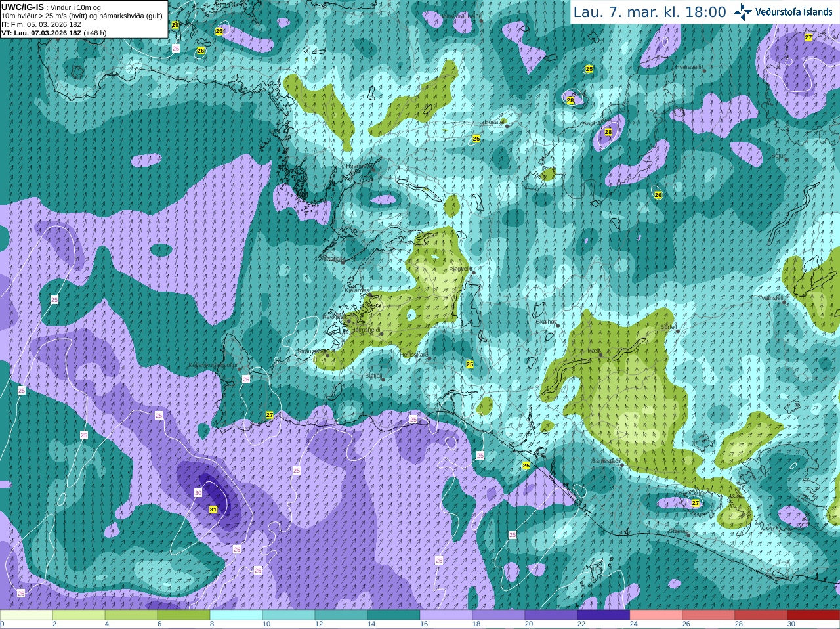Click the yellow gust label 29
The width and height of the screenshot is (840, 629).
175,25
